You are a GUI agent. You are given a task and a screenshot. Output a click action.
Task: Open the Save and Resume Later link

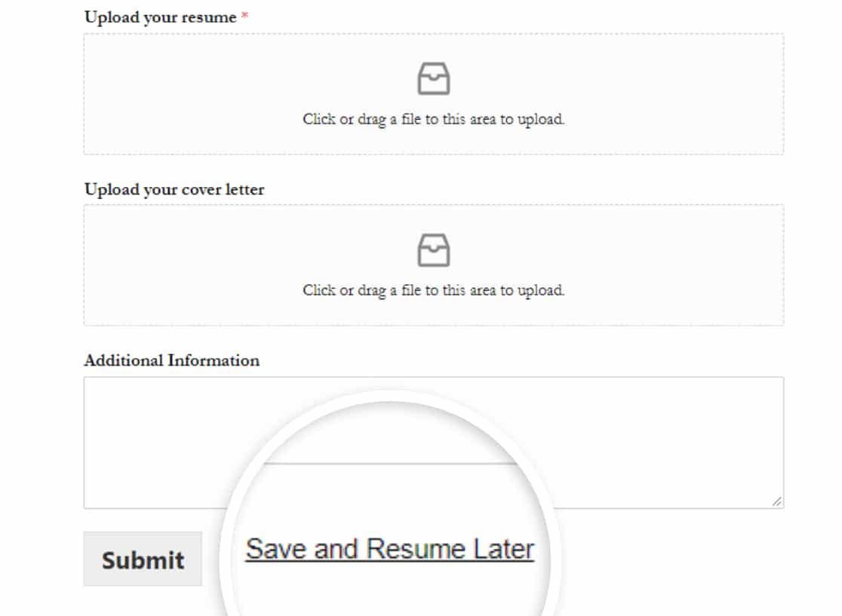(390, 549)
